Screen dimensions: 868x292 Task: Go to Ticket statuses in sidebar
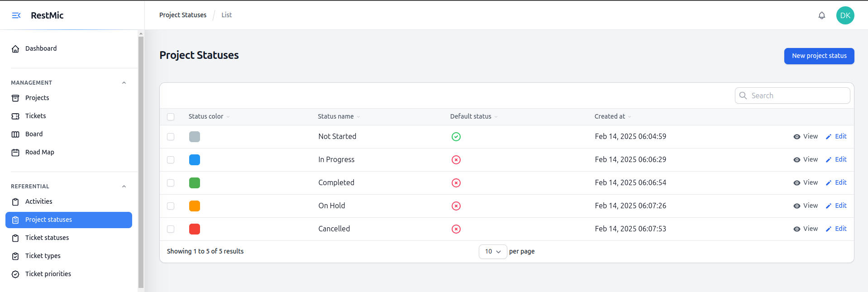pyautogui.click(x=47, y=238)
